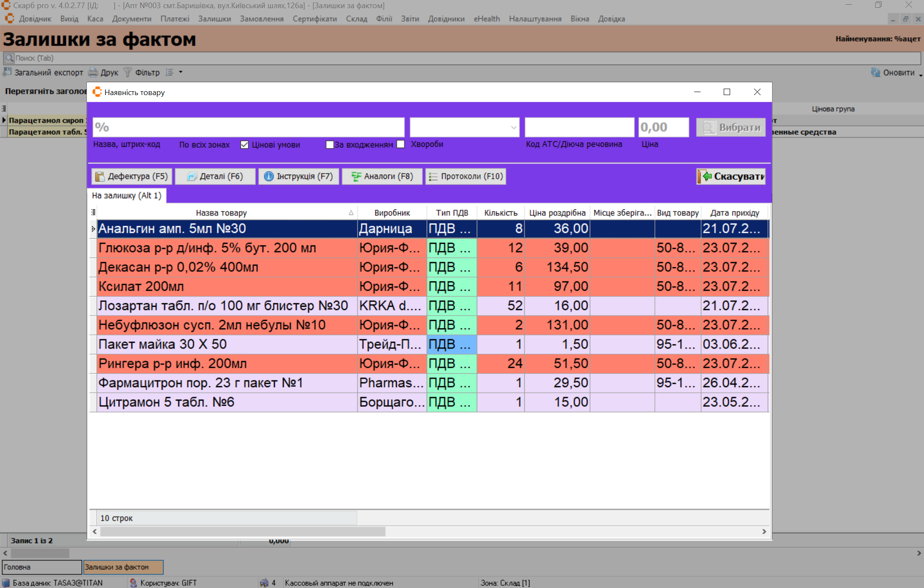This screenshot has height=588, width=924.
Task: Switch to the Головна tab
Action: point(42,567)
